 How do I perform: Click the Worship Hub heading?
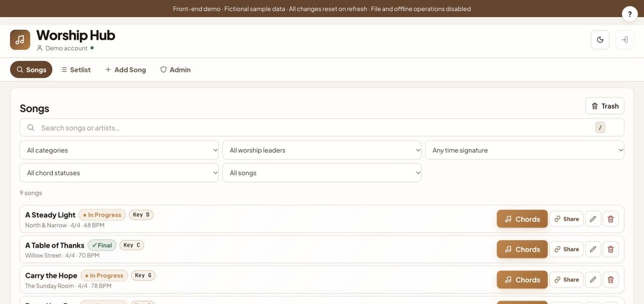(x=76, y=35)
